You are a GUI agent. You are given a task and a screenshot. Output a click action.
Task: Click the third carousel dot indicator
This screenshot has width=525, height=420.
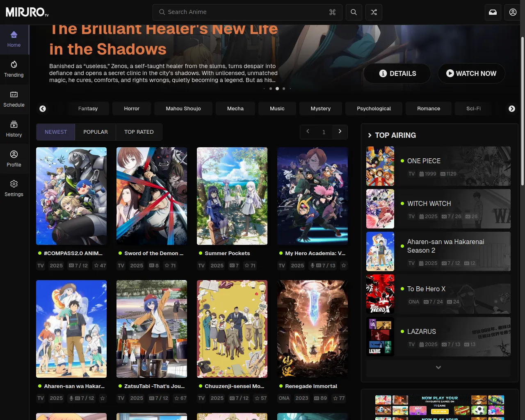(277, 89)
